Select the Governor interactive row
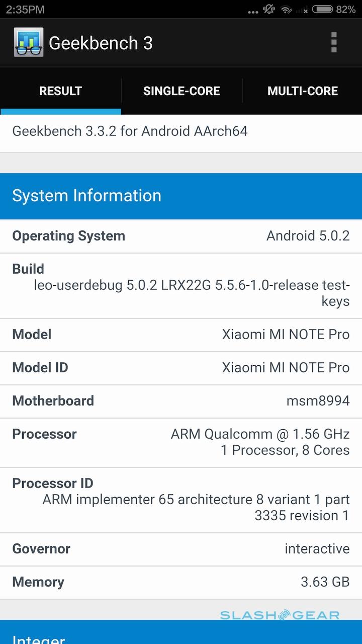 tap(181, 549)
